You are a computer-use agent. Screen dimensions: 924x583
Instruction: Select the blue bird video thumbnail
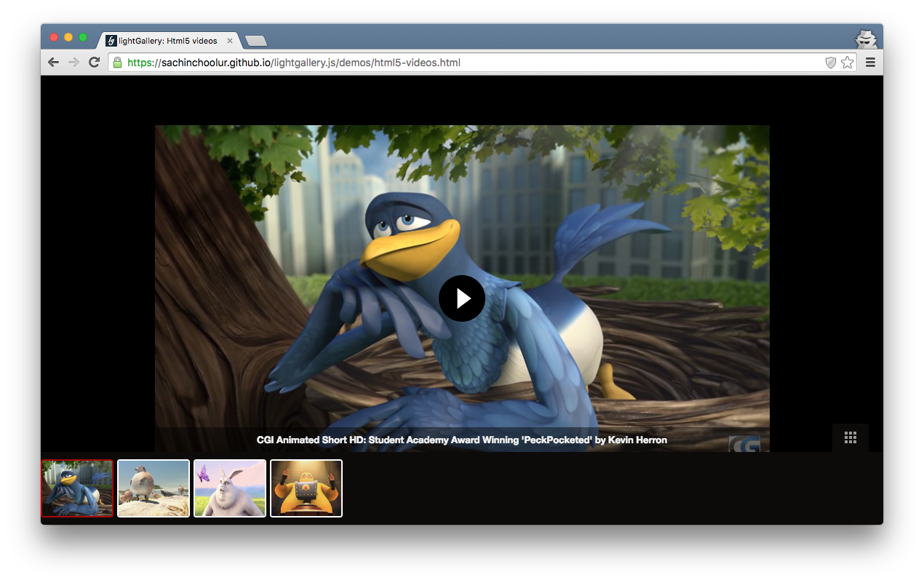coord(77,488)
